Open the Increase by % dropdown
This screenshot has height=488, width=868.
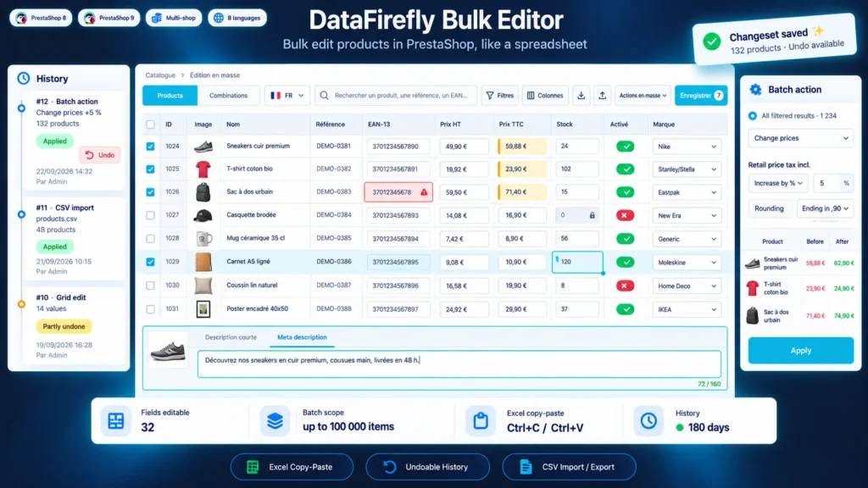pos(778,183)
